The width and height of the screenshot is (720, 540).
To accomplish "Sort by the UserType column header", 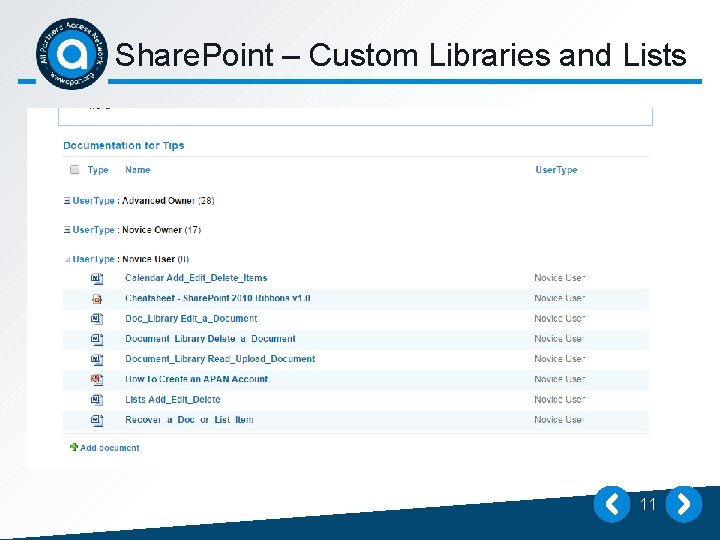I will pyautogui.click(x=556, y=170).
